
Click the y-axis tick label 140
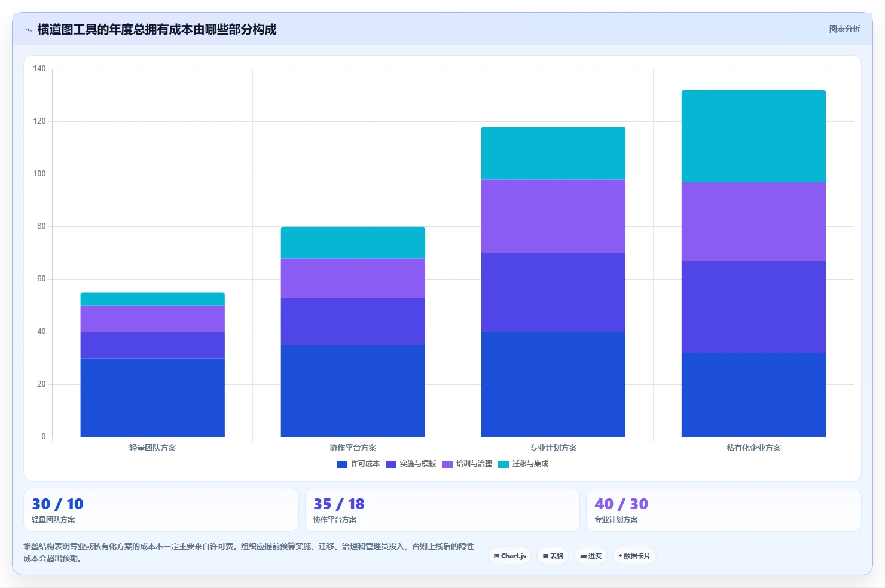39,69
